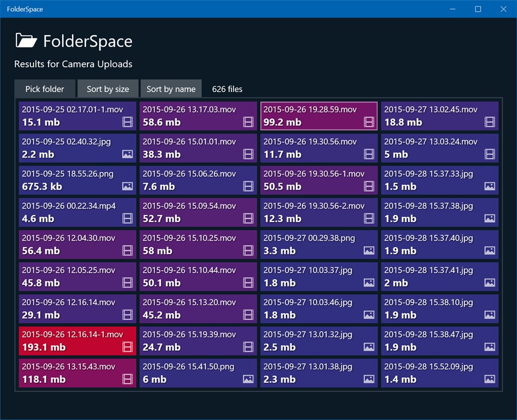Viewport: 517px width, 420px height.
Task: Select the 2015-09-27 10.03.37.jpg tile
Action: point(319,276)
